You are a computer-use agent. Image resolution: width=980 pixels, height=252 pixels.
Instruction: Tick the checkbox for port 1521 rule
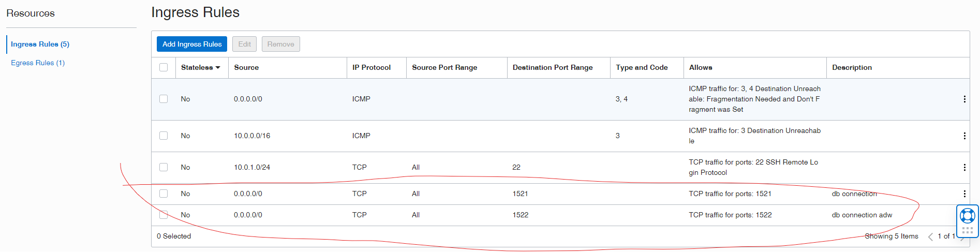tap(164, 194)
